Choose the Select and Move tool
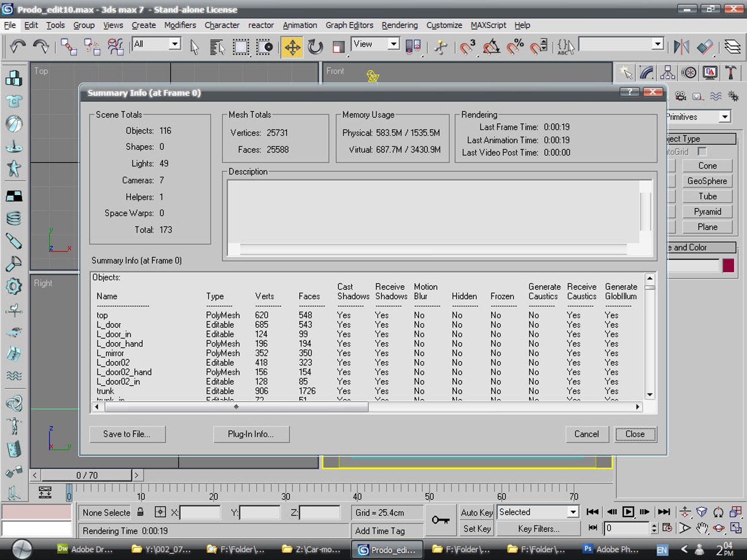The image size is (747, 560). [293, 47]
